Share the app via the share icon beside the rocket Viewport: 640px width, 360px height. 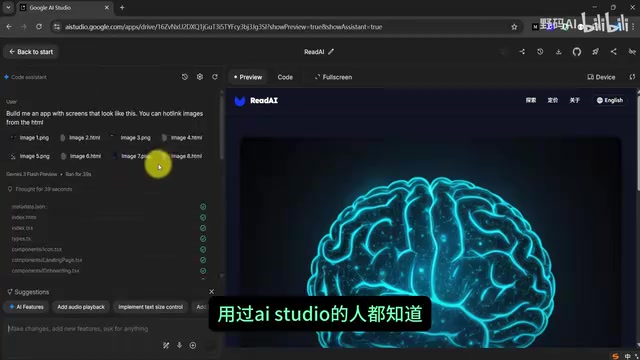pyautogui.click(x=613, y=52)
